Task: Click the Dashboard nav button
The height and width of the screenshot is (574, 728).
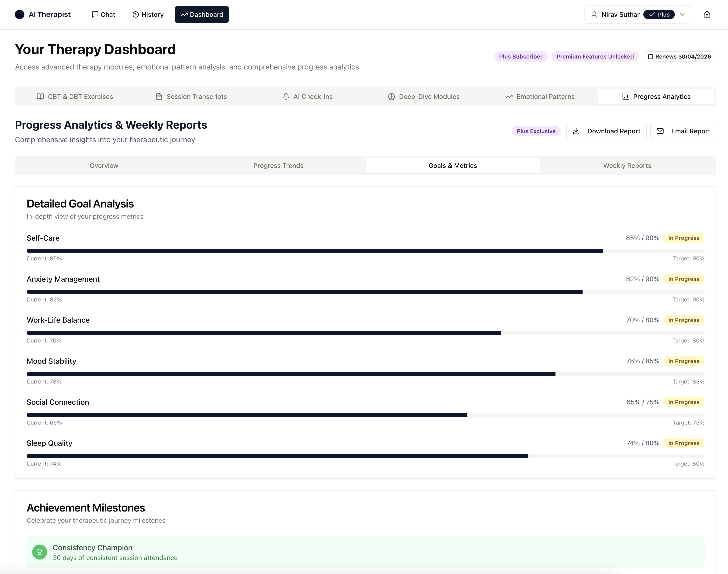Action: (x=202, y=14)
